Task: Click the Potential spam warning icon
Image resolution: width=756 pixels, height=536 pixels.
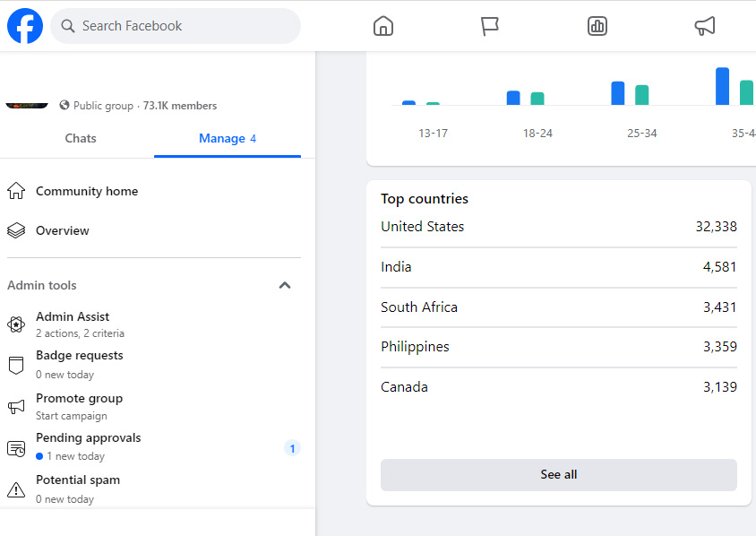Action: pos(16,489)
